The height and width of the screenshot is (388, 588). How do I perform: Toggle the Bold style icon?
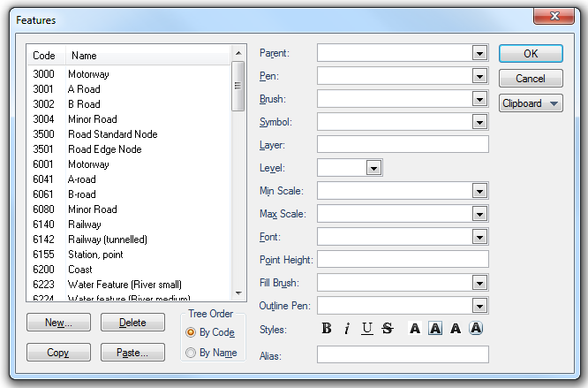click(327, 329)
